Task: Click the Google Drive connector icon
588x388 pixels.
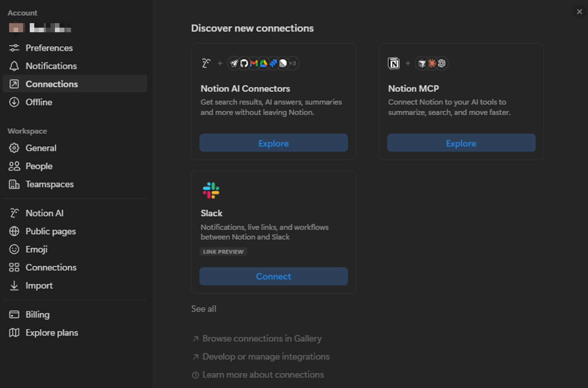Action: coord(263,63)
